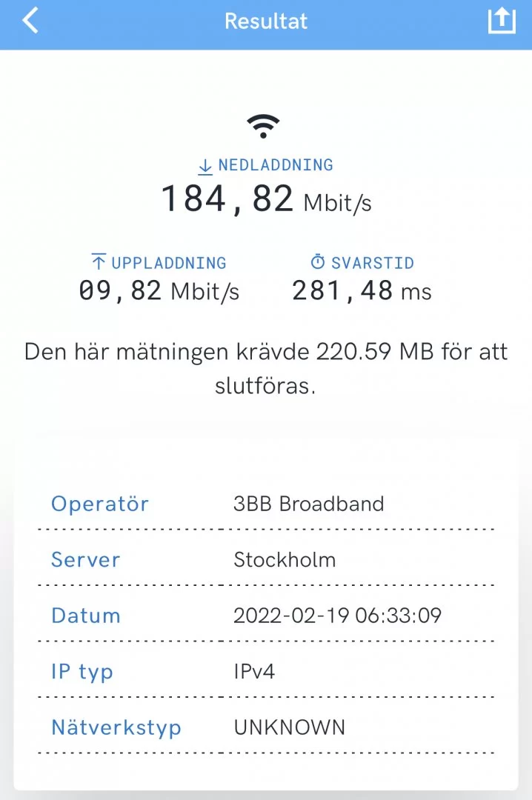Select the Server row label
The height and width of the screenshot is (800, 532).
pyautogui.click(x=85, y=560)
